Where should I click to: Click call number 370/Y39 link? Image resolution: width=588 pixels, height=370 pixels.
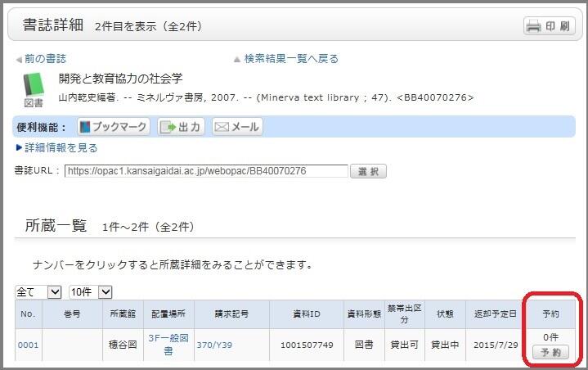(x=214, y=345)
